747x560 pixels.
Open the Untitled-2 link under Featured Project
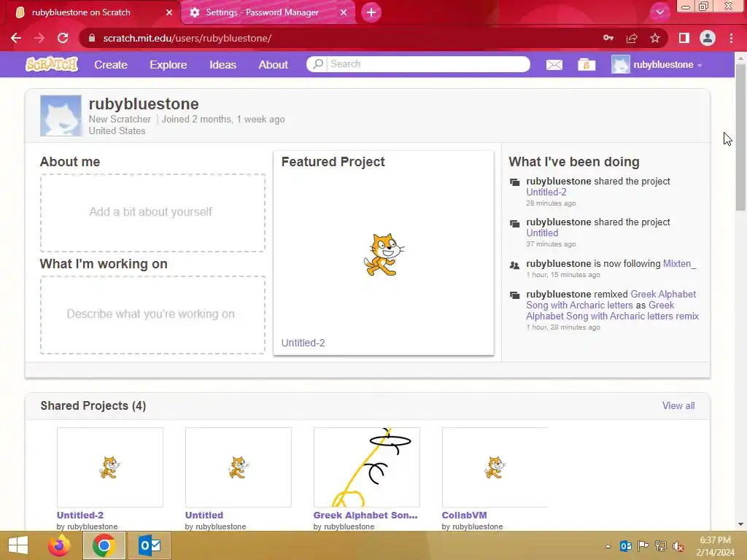click(x=303, y=343)
